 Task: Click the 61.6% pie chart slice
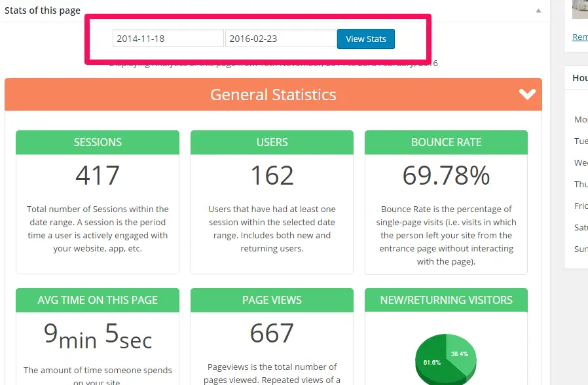click(432, 362)
